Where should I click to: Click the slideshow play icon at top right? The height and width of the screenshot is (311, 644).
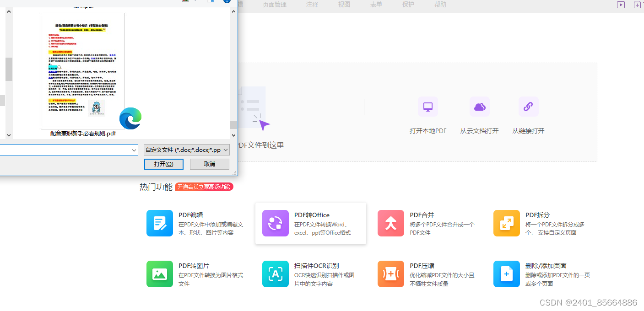pyautogui.click(x=621, y=5)
